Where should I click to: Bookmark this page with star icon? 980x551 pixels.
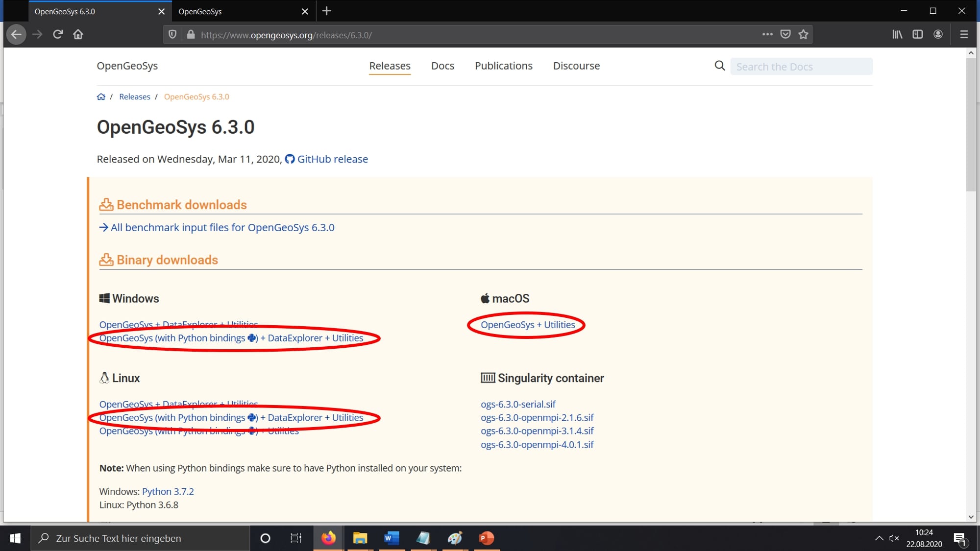click(x=803, y=34)
